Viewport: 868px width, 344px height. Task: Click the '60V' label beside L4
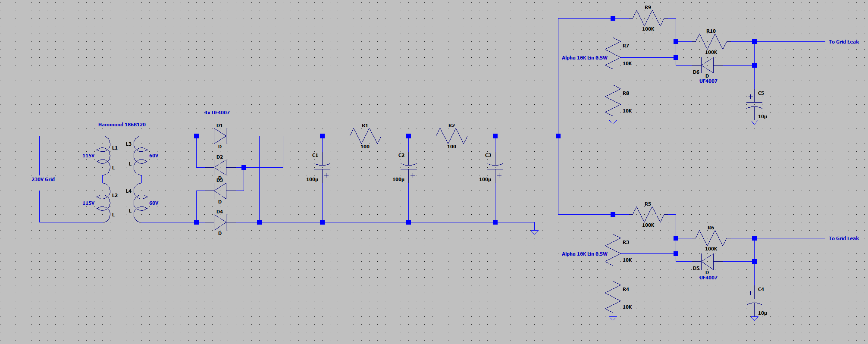pyautogui.click(x=154, y=203)
